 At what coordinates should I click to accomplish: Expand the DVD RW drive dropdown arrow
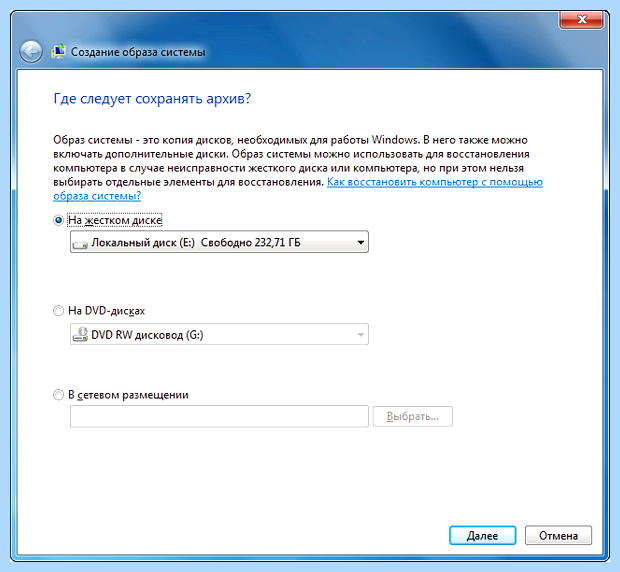360,335
